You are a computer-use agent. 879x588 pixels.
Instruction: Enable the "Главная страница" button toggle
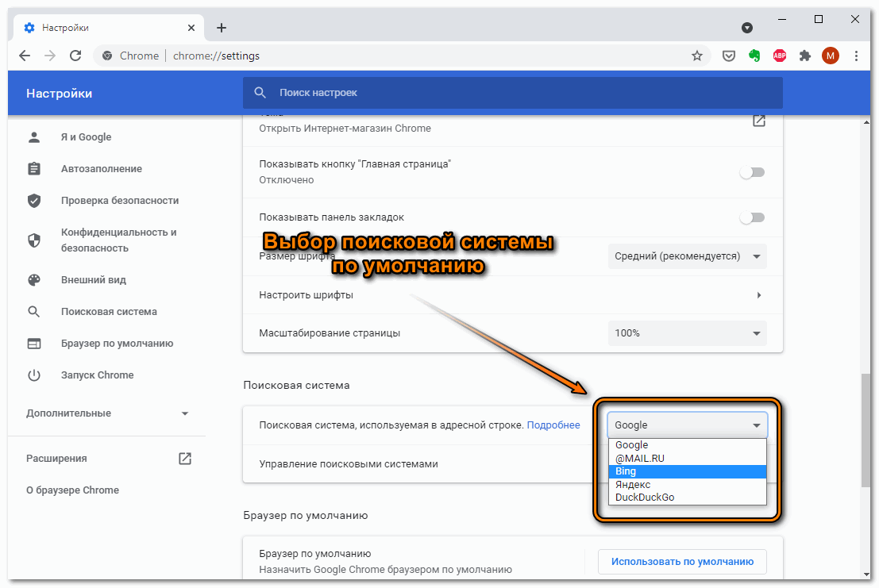[751, 172]
